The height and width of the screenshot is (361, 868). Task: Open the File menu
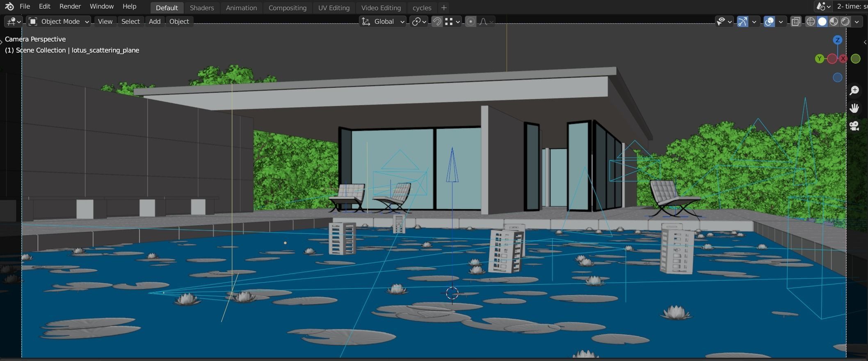pos(25,7)
